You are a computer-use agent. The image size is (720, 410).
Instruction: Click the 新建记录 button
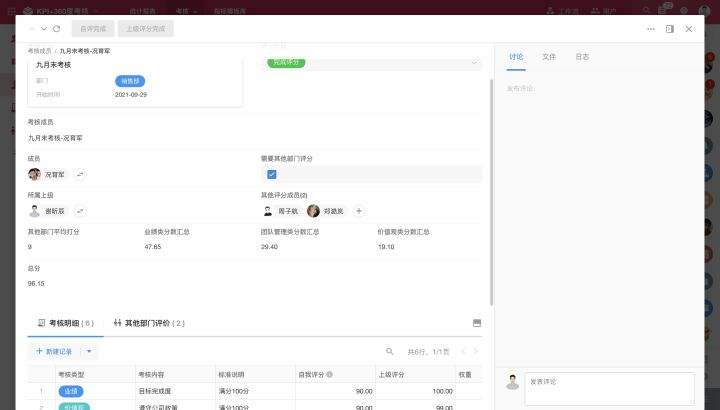tap(54, 352)
